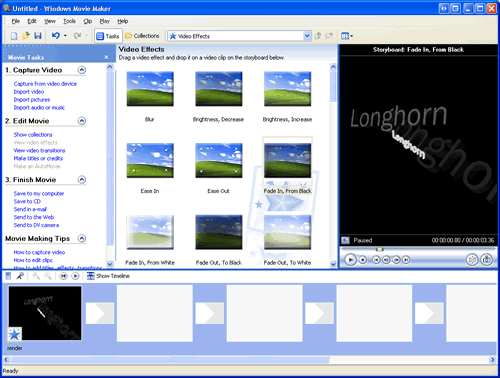Toggle the Tasks pane button
Image resolution: width=500 pixels, height=378 pixels.
[108, 36]
